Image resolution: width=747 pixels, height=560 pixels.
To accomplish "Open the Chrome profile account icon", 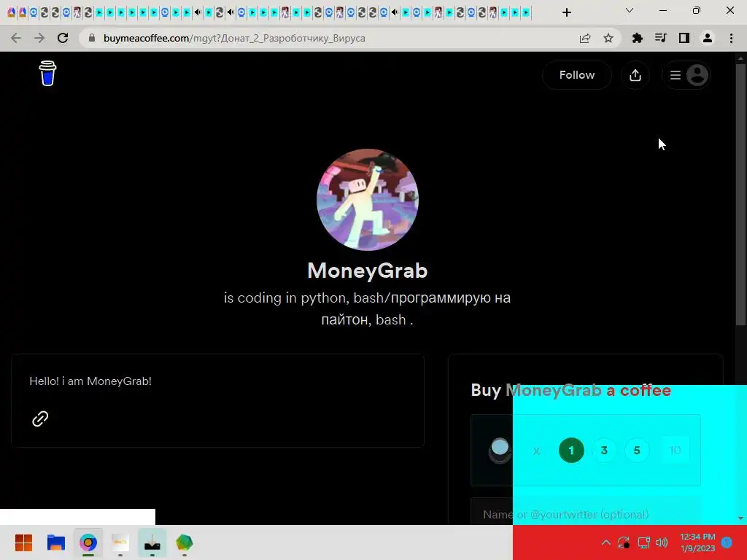I will [708, 38].
